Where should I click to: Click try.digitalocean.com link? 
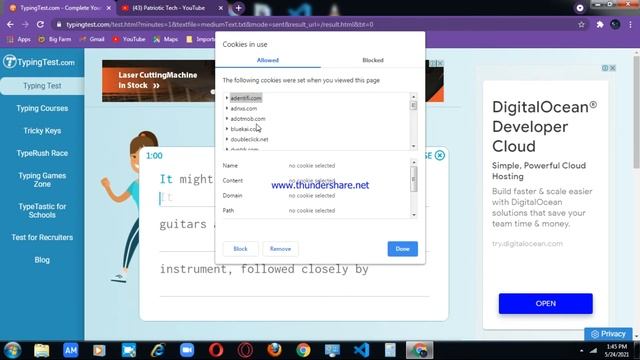[527, 244]
